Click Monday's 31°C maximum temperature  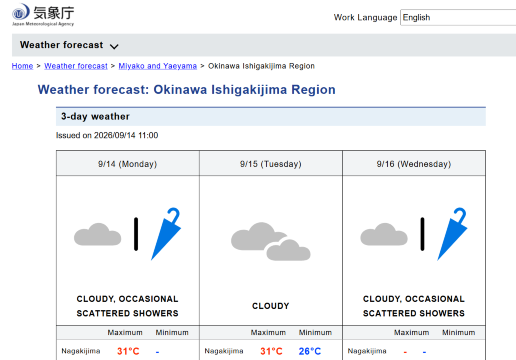tap(128, 351)
